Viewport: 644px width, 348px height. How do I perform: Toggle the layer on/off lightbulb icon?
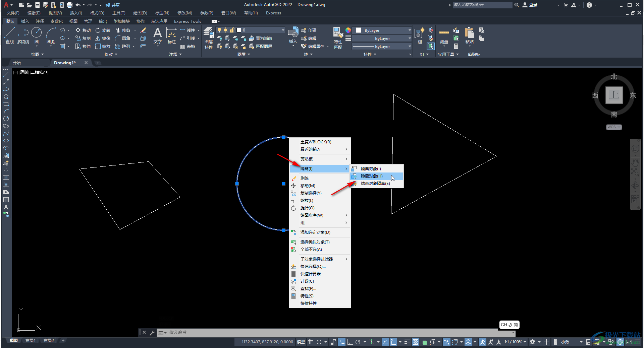tap(219, 30)
